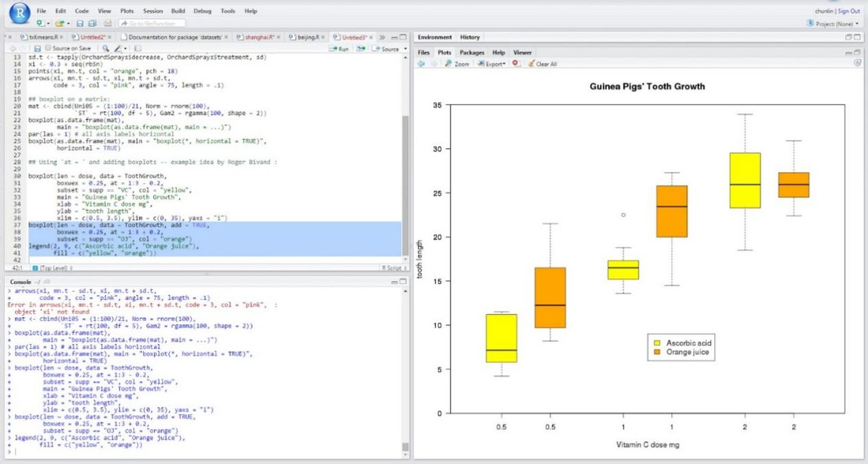Open the R Script file type selector
This screenshot has width=868, height=464.
[x=391, y=268]
